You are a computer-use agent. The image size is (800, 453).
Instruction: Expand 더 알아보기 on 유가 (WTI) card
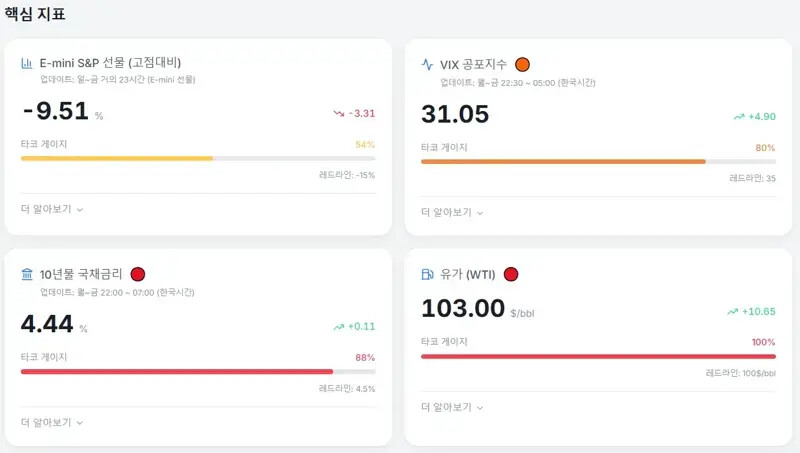click(x=452, y=407)
